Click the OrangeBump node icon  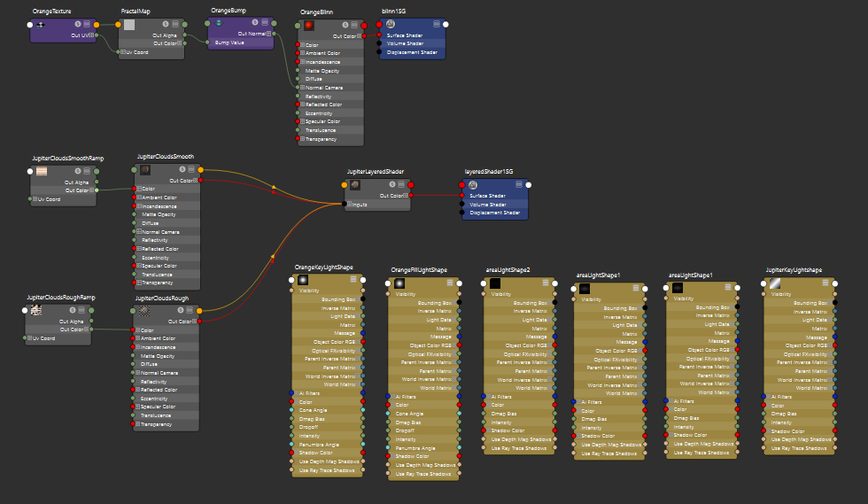(x=219, y=22)
